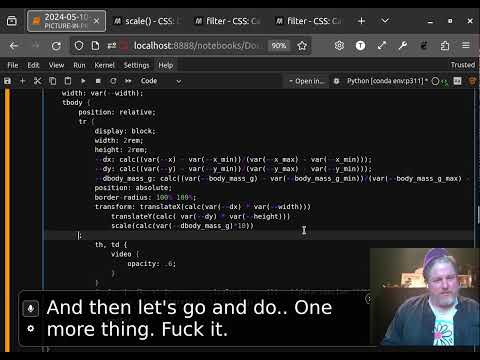This screenshot has height=360, width=480.
Task: Click the translateY(calc( code line
Action: click(x=201, y=216)
